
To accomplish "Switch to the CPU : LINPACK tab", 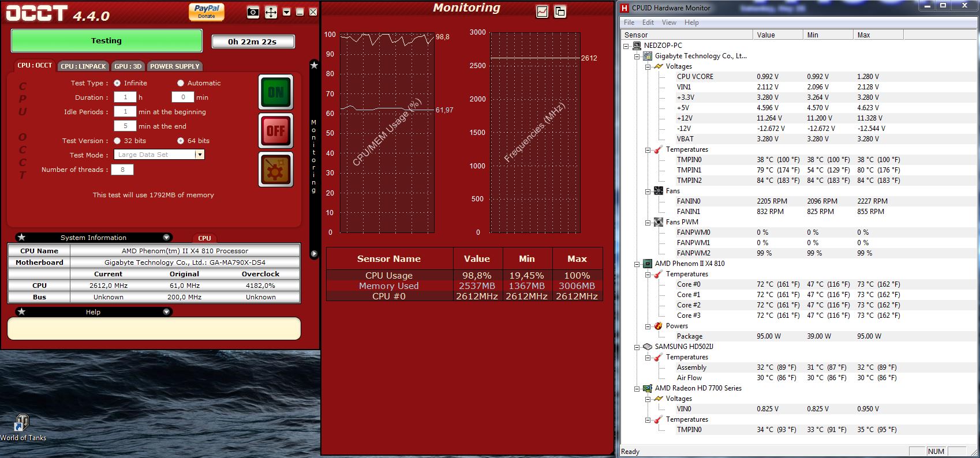I will coord(83,66).
